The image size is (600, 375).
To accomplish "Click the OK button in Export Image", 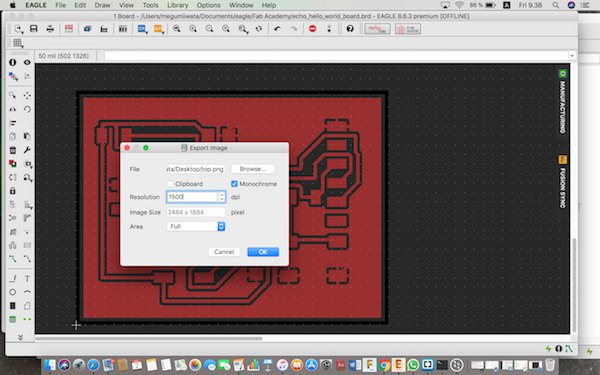I will (263, 252).
